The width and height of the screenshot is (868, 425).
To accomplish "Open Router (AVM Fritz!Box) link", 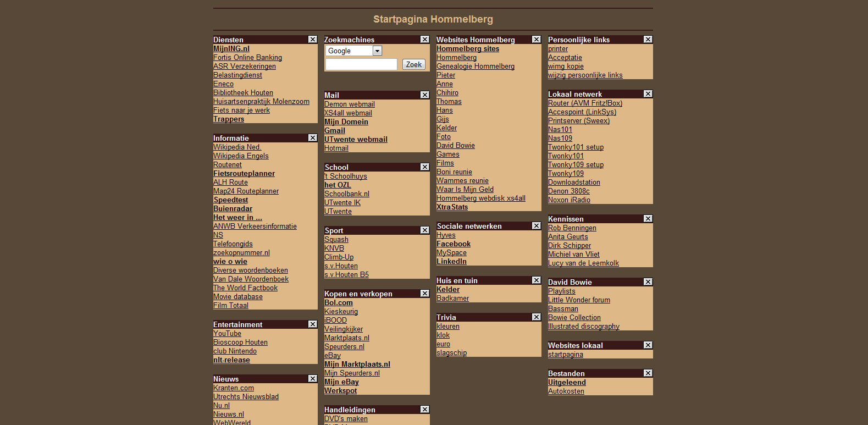I will tap(585, 103).
